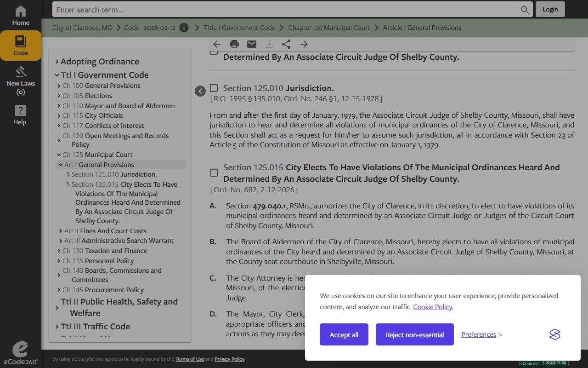The image size is (588, 368).
Task: Open Ch 145 Procurement Policy
Action: pyautogui.click(x=103, y=290)
